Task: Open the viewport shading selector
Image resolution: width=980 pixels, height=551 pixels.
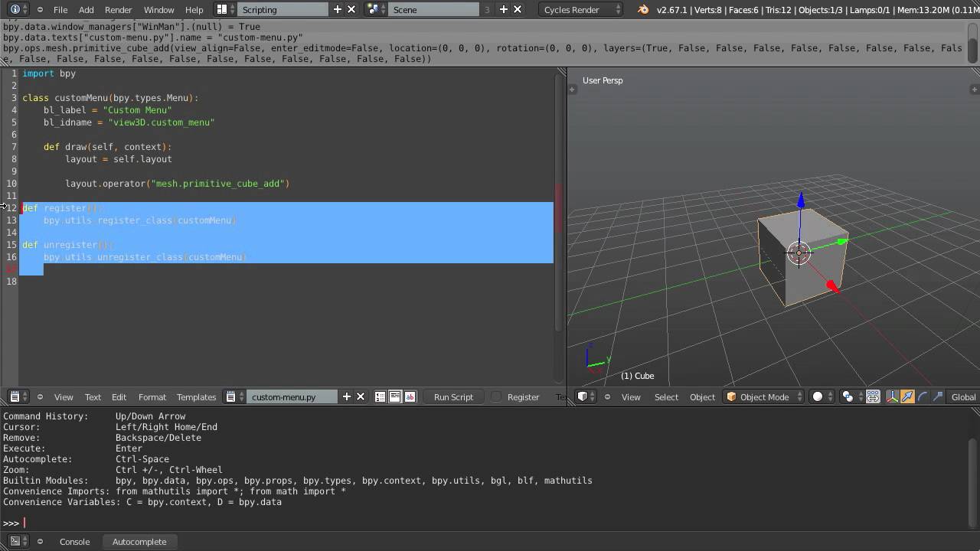Action: pos(823,396)
